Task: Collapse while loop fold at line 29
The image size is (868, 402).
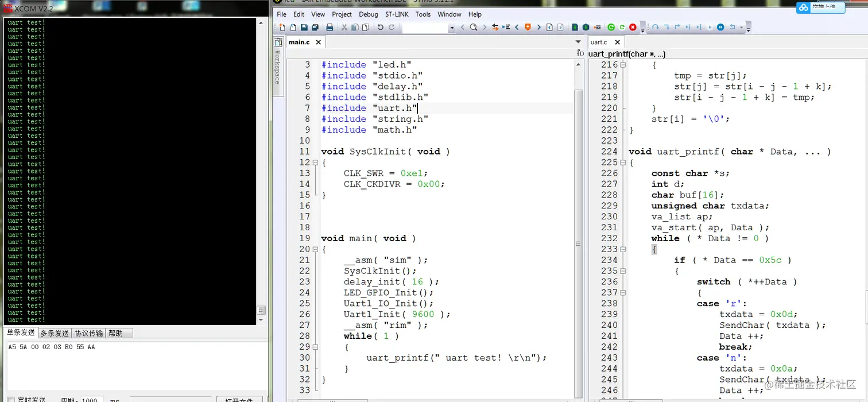Action: click(x=315, y=347)
